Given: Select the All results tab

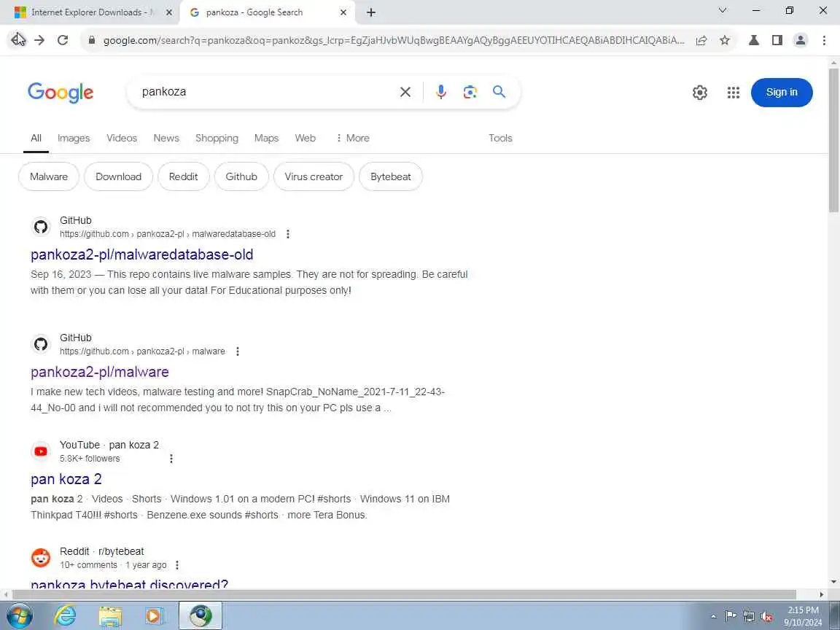Looking at the screenshot, I should 36,139.
